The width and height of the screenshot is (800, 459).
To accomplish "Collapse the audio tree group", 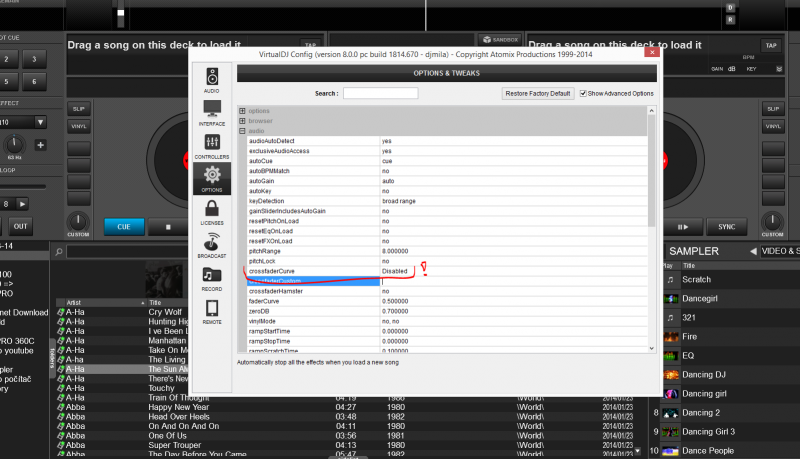I will (x=242, y=131).
